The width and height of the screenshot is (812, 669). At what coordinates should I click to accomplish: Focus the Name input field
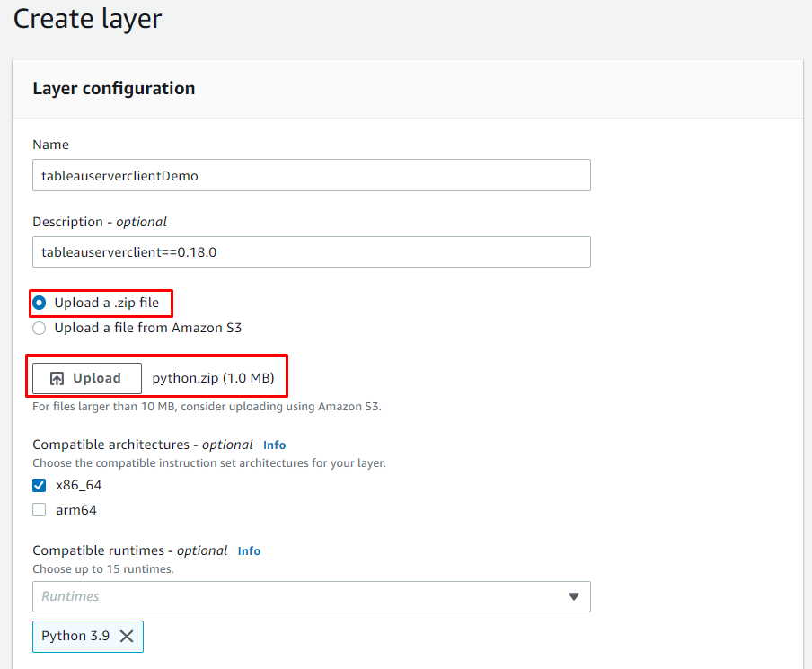pos(311,175)
